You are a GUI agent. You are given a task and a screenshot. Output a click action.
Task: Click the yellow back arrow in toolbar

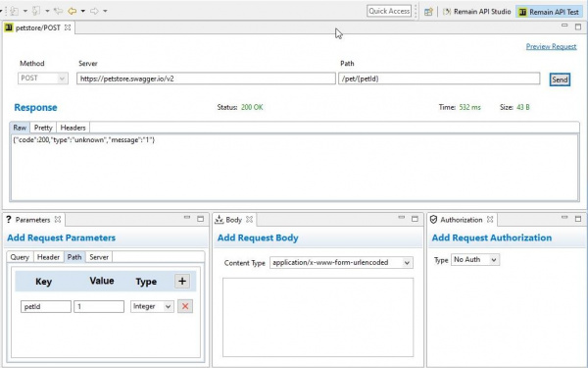pyautogui.click(x=72, y=11)
